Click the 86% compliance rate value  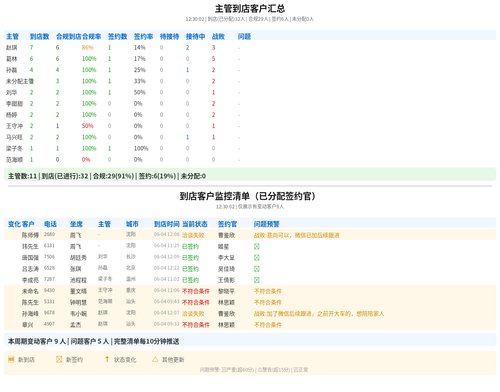point(88,48)
